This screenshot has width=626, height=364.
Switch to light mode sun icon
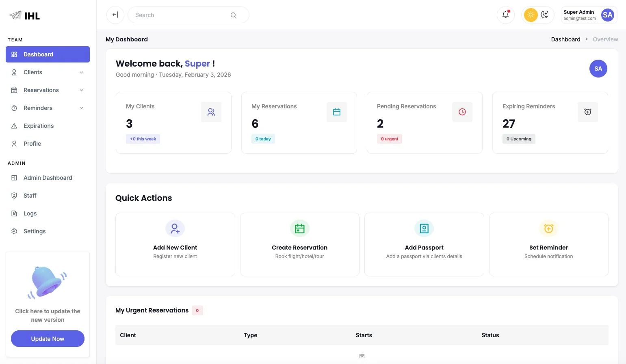coord(531,15)
